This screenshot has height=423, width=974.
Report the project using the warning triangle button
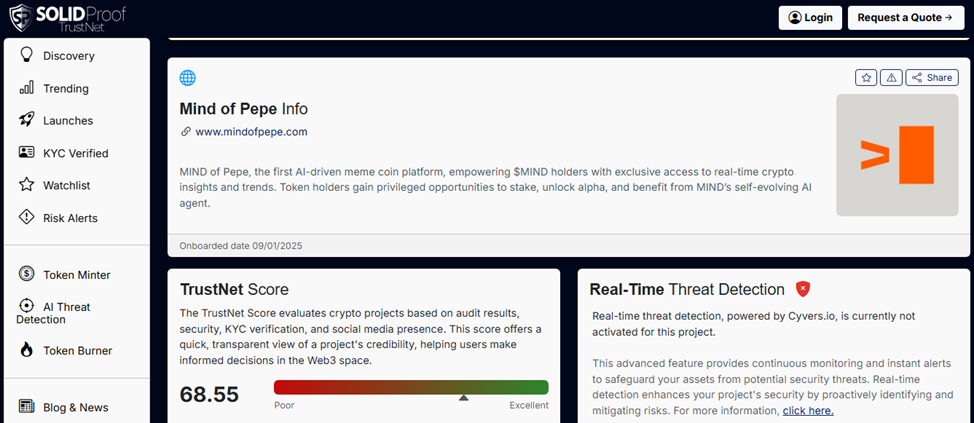tap(891, 78)
